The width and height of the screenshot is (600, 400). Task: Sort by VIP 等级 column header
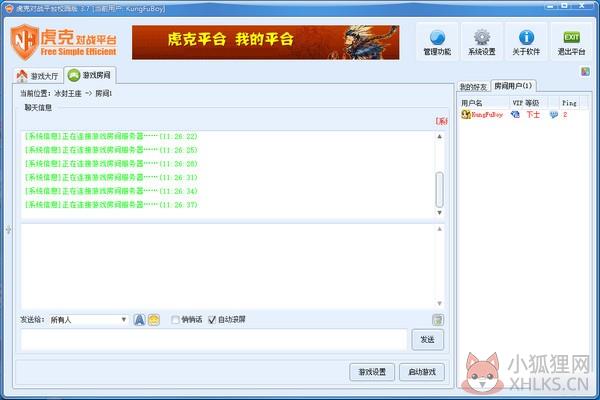(528, 103)
